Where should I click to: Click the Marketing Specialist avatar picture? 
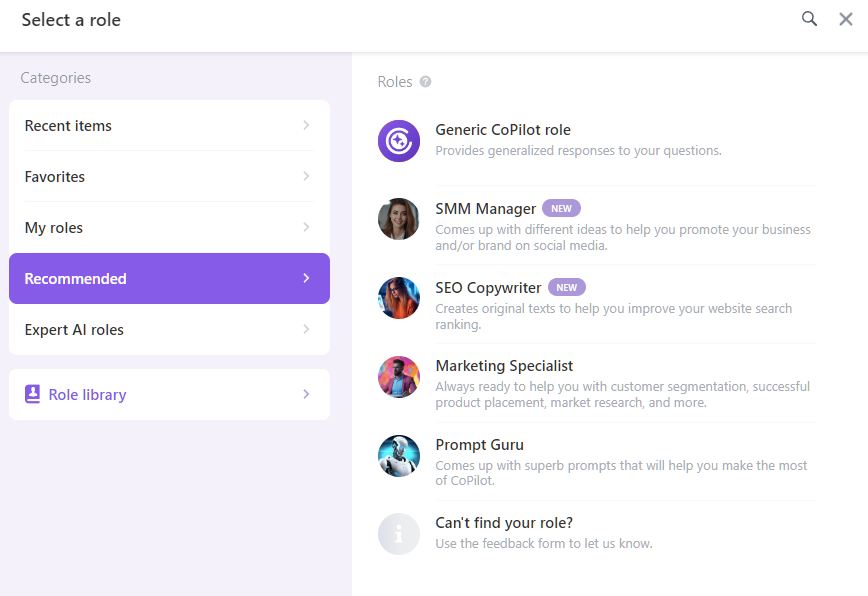399,377
